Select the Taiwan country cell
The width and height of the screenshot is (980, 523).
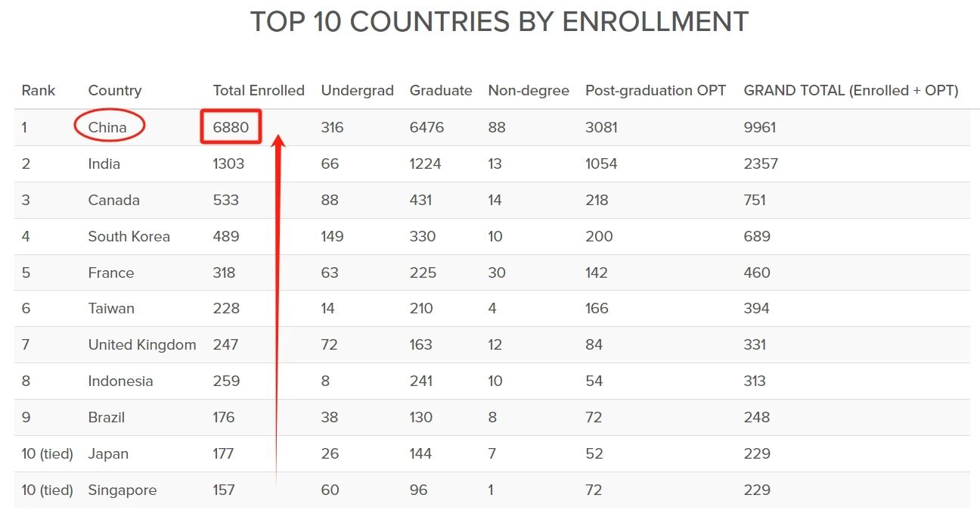[111, 309]
